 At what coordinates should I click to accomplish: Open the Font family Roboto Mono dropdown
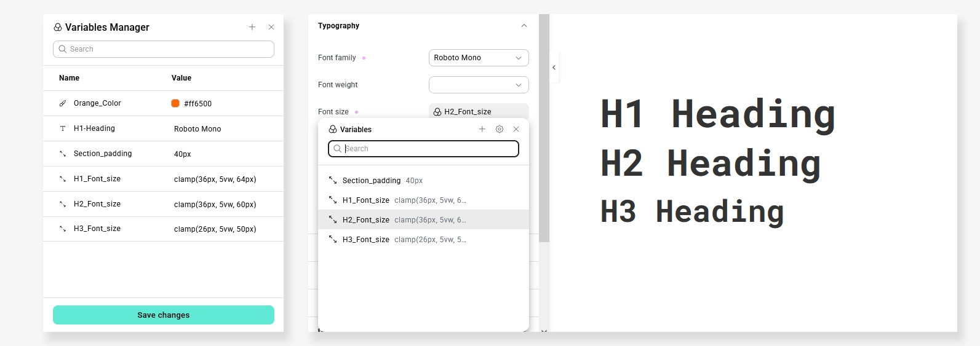click(x=479, y=58)
